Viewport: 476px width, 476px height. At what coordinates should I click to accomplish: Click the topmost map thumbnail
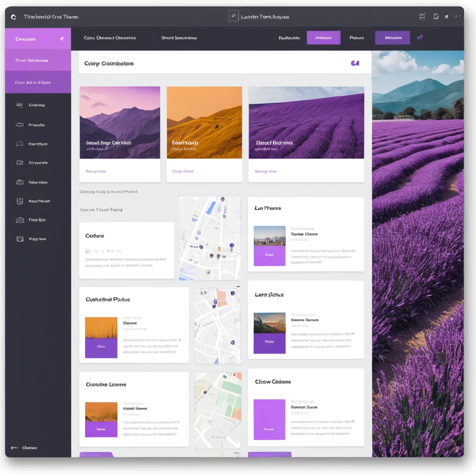(x=210, y=238)
